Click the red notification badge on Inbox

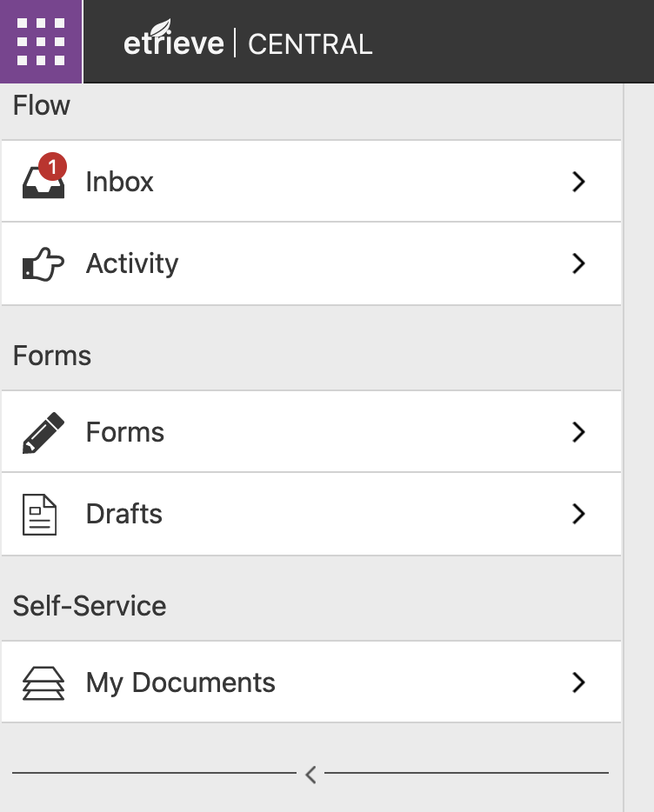click(53, 165)
